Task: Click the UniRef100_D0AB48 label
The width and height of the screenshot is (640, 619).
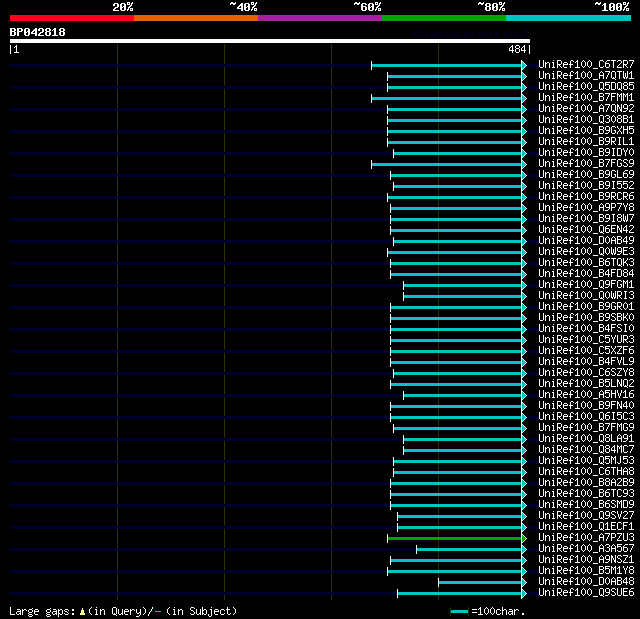Action: (x=586, y=582)
